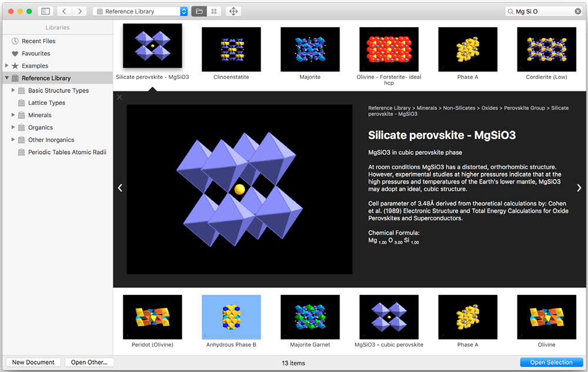Screen dimensions: 588x372
Task: Select Other Inorganics folder
Action: coord(51,140)
